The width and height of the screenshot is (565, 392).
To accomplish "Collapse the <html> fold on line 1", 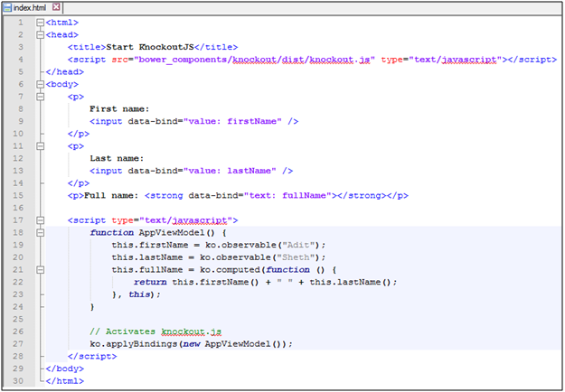I will [41, 23].
